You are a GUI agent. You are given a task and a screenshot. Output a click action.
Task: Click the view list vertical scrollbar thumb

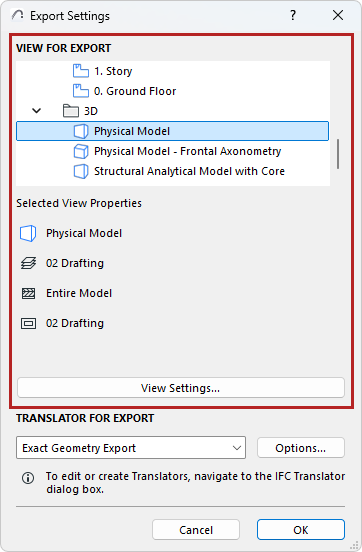coord(338,154)
